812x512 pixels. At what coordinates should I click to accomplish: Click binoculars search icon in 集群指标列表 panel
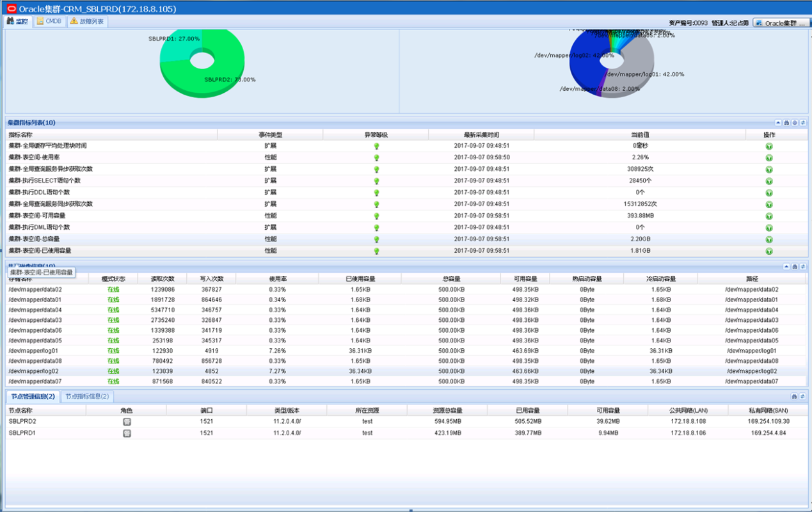(786, 122)
